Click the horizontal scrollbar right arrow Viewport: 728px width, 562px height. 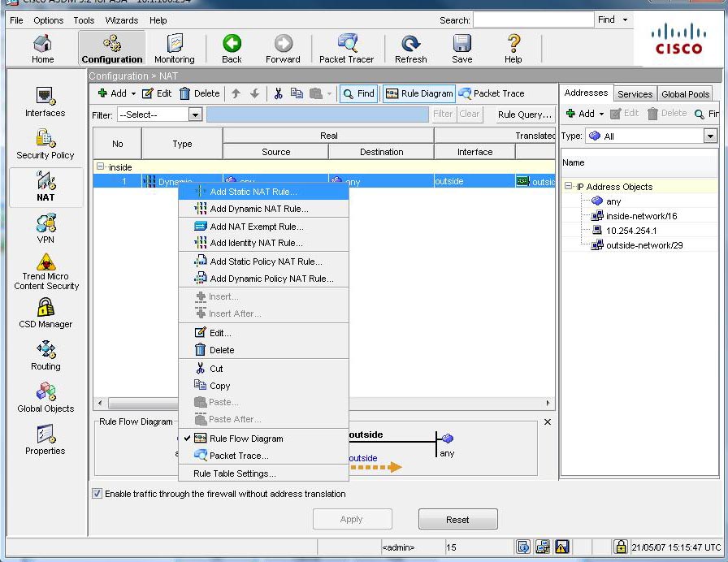point(548,403)
